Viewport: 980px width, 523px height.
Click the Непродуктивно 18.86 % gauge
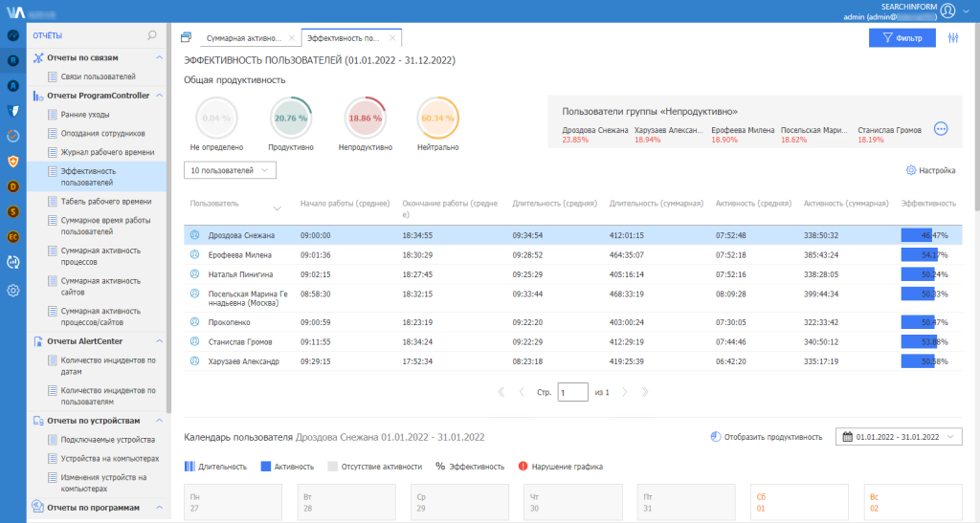point(365,118)
